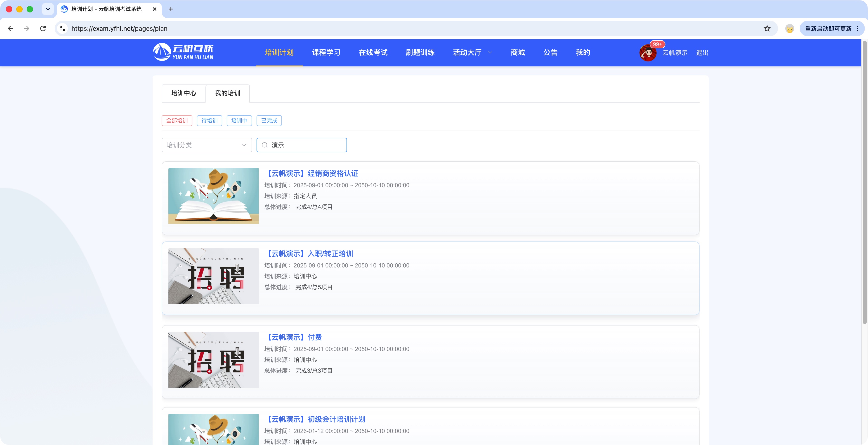The height and width of the screenshot is (445, 868).
Task: Go to 刷题训练 in the navigation
Action: (x=420, y=52)
